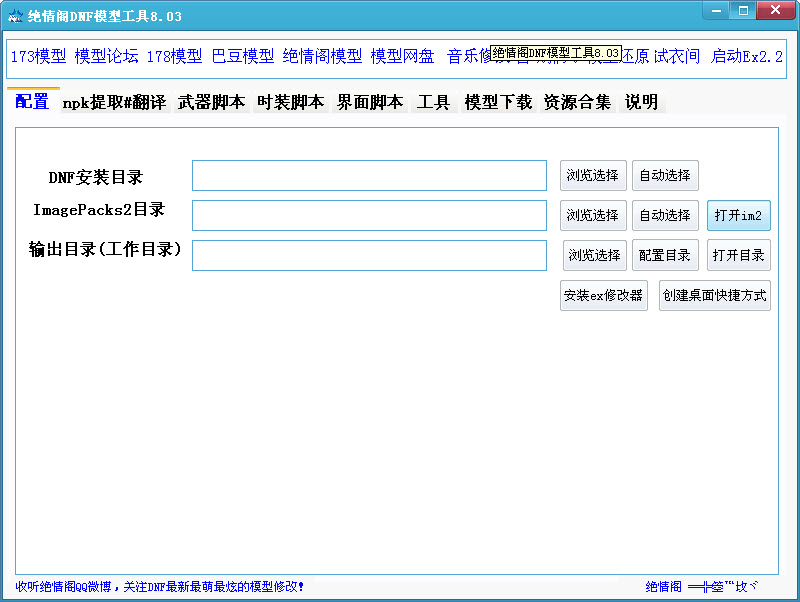Switch to the 界面脚本 tab
Viewport: 800px width, 602px height.
(x=370, y=102)
